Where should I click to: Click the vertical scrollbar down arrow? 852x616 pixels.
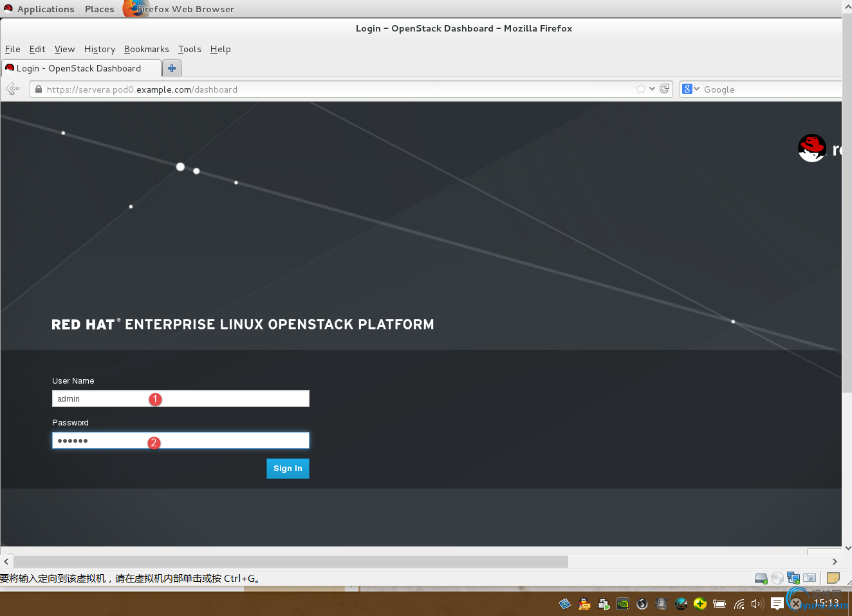coord(847,548)
